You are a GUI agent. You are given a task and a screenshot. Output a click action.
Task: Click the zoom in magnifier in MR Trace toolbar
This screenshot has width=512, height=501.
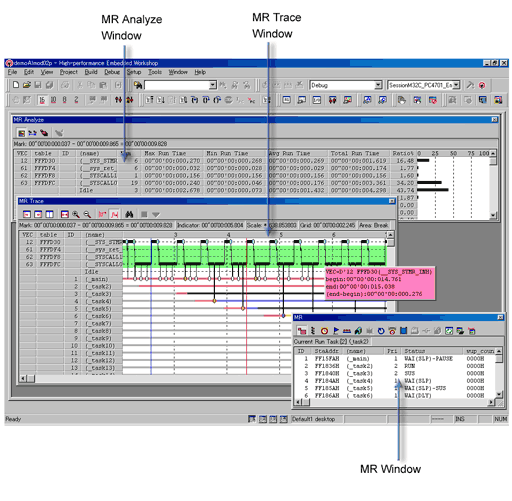(76, 214)
